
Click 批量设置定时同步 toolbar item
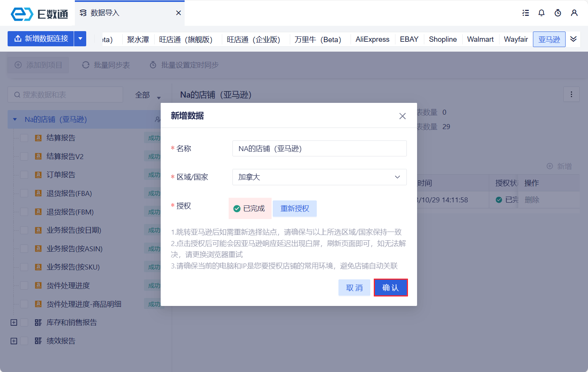pos(184,65)
